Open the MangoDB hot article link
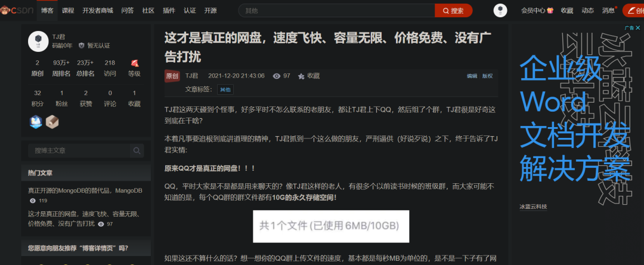Viewport: 644px width, 265px height. pos(85,191)
